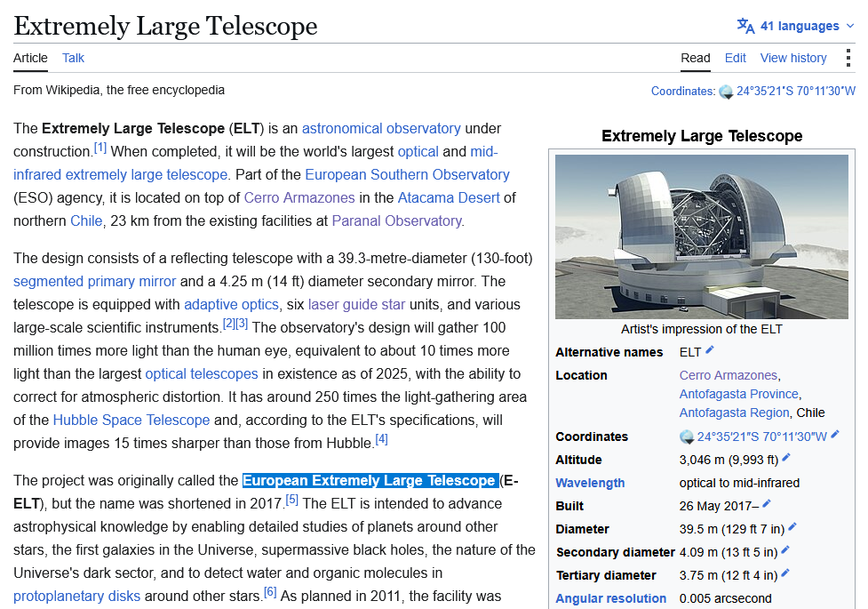868x609 pixels.
Task: Click citation reference [5]
Action: 291,500
